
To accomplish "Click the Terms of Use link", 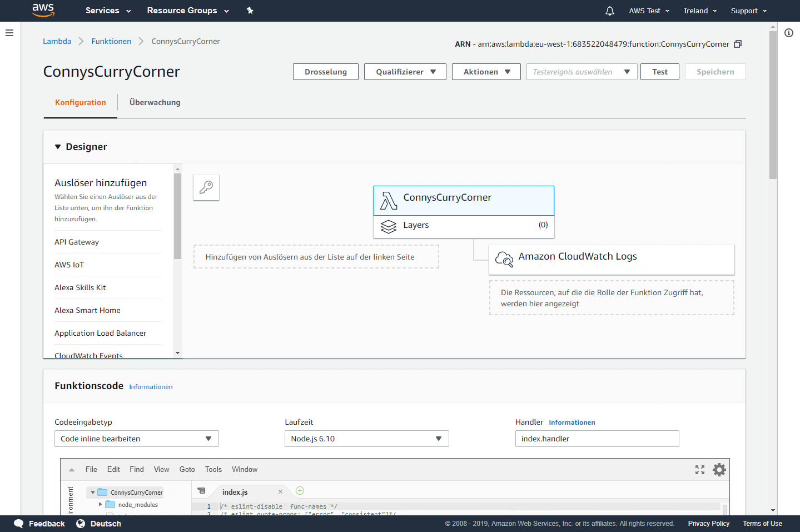I will pos(763,524).
